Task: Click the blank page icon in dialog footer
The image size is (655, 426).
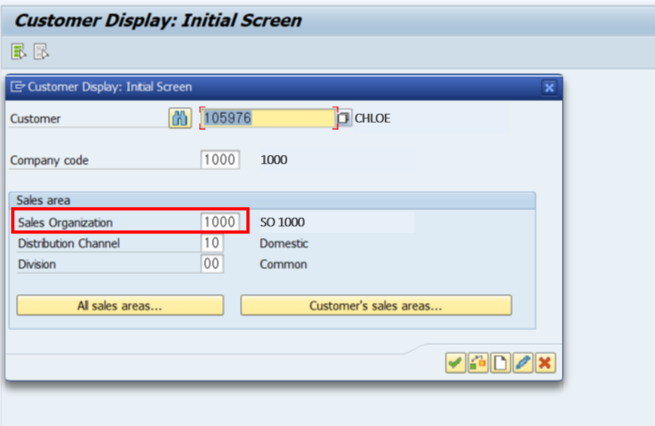Action: click(500, 363)
